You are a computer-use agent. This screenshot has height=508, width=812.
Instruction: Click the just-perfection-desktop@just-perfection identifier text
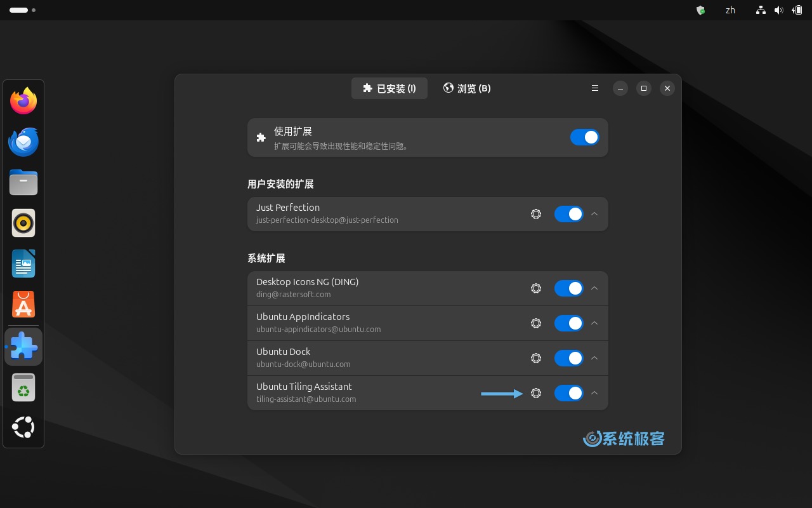327,220
